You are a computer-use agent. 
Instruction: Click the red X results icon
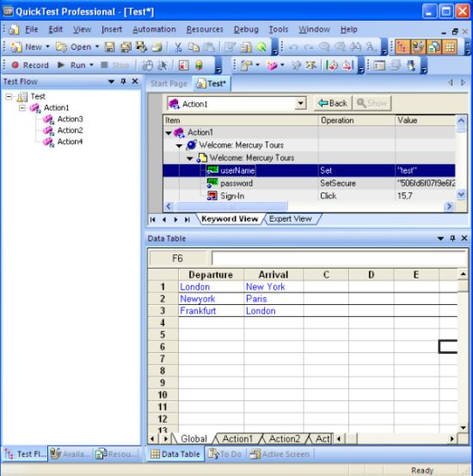183,65
